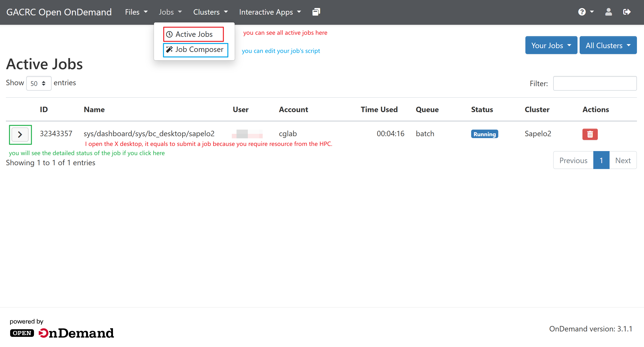Click the log out icon
644x347 pixels.
pos(627,12)
